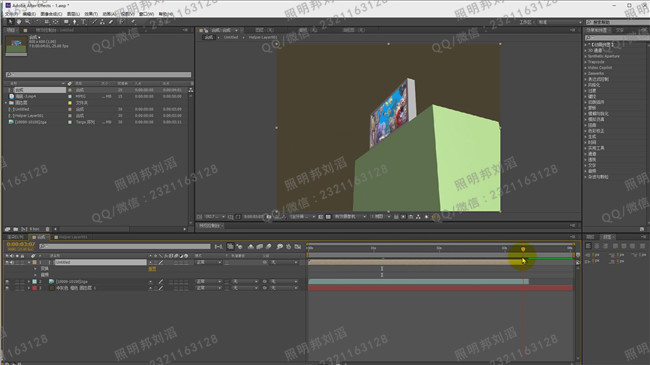650x365 pixels.
Task: Switch to Helper Layer001 timeline tab
Action: pyautogui.click(x=71, y=237)
